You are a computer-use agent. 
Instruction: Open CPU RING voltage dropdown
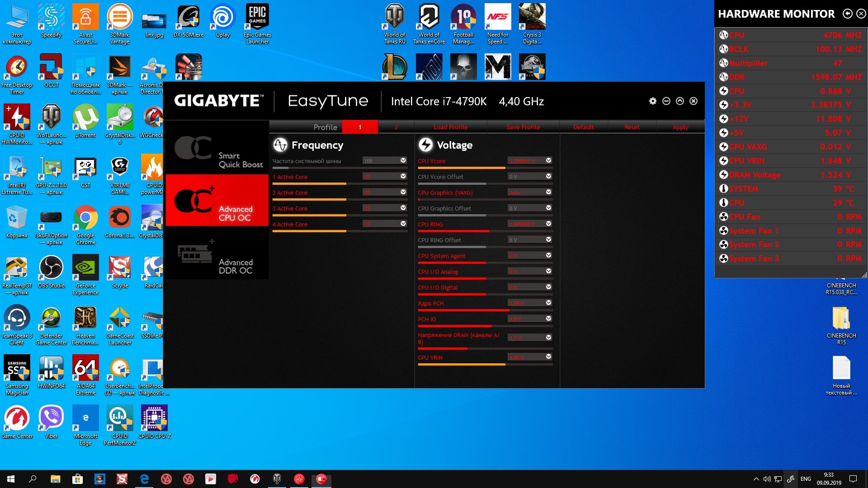pos(548,224)
